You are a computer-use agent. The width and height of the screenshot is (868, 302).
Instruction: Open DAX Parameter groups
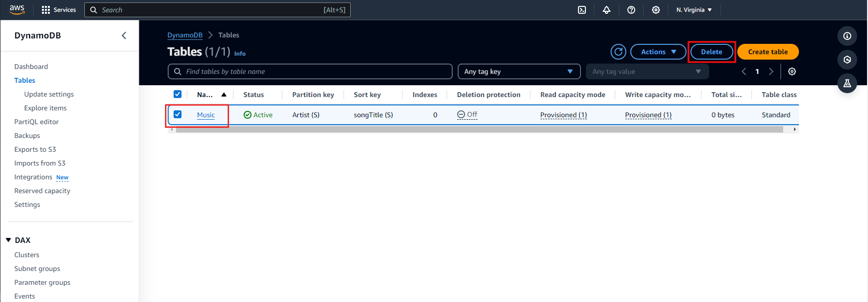[x=42, y=282]
